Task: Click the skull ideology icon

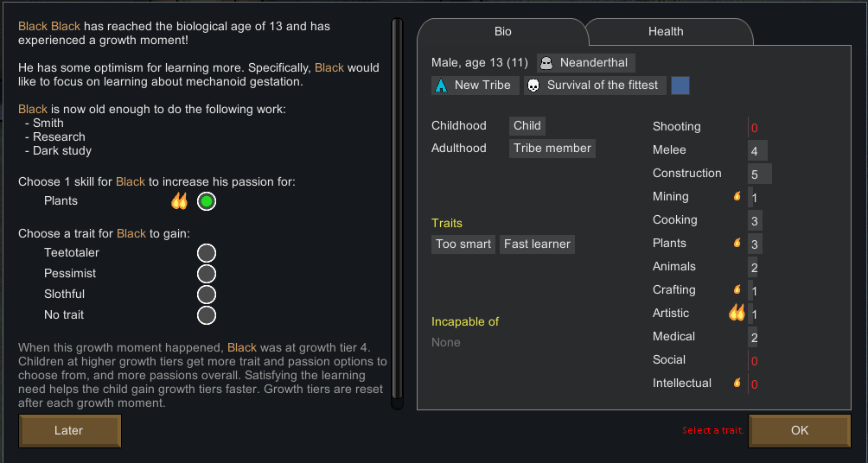Action: coord(533,86)
